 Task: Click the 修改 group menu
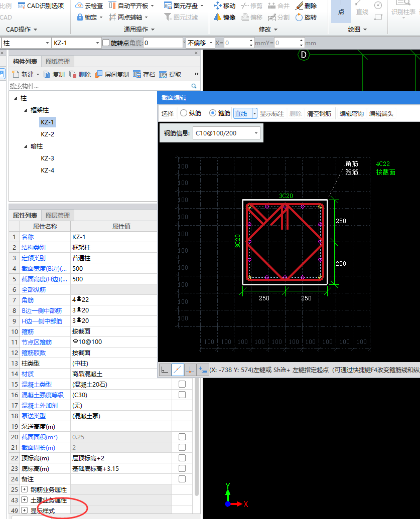point(268,30)
